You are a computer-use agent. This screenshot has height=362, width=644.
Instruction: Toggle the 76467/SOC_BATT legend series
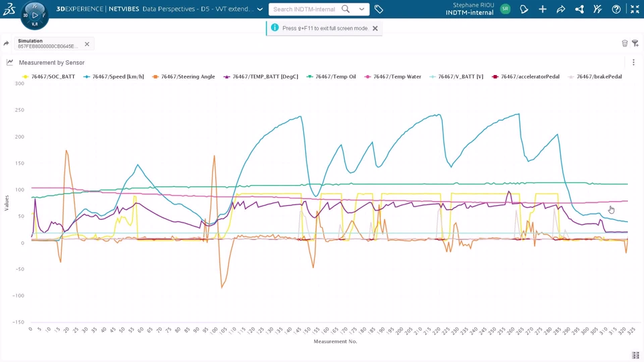pos(49,76)
